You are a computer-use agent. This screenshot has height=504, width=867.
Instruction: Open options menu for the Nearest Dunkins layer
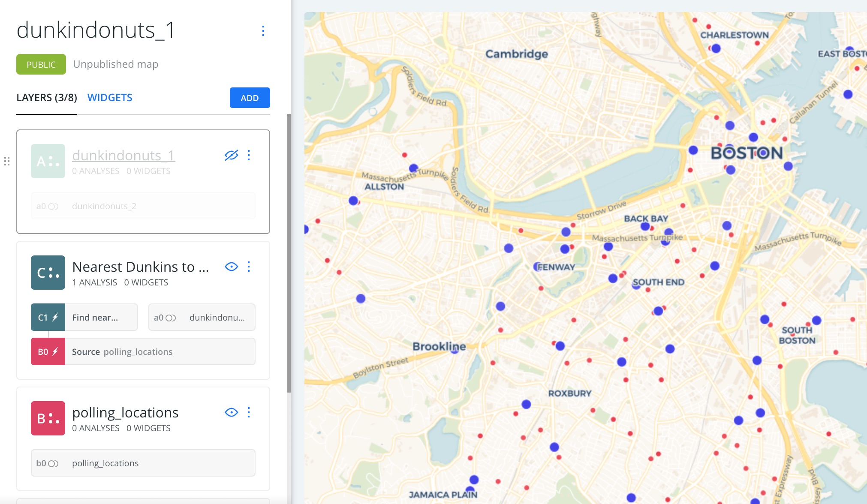[x=249, y=267]
